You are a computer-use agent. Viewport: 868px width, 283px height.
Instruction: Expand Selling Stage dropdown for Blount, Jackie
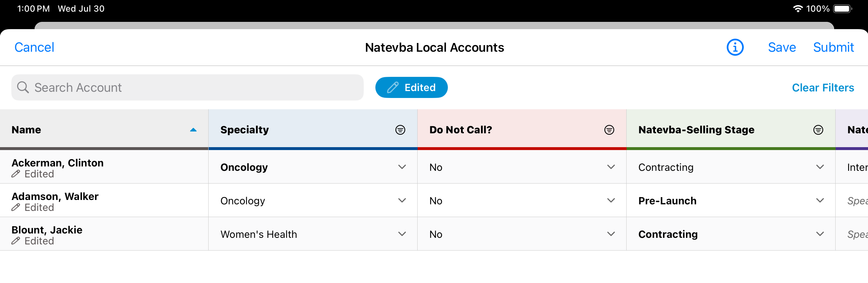(820, 234)
